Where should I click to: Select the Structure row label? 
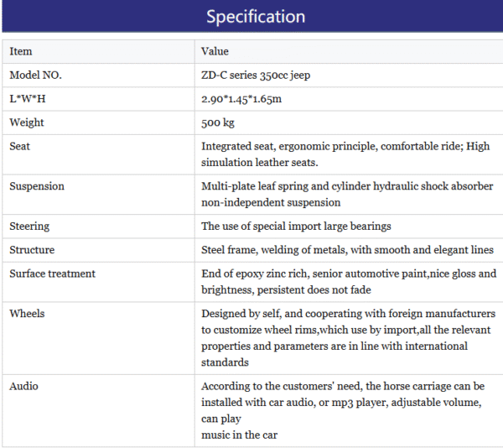32,250
